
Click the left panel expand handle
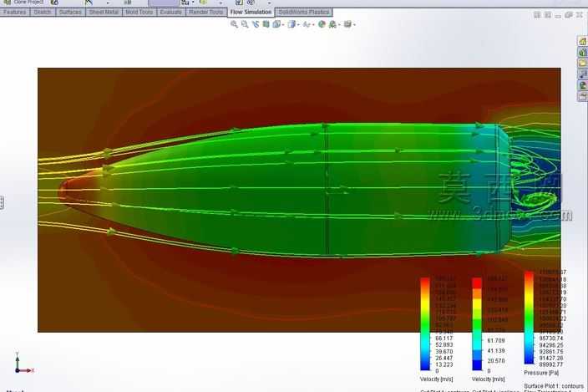(x=2, y=202)
